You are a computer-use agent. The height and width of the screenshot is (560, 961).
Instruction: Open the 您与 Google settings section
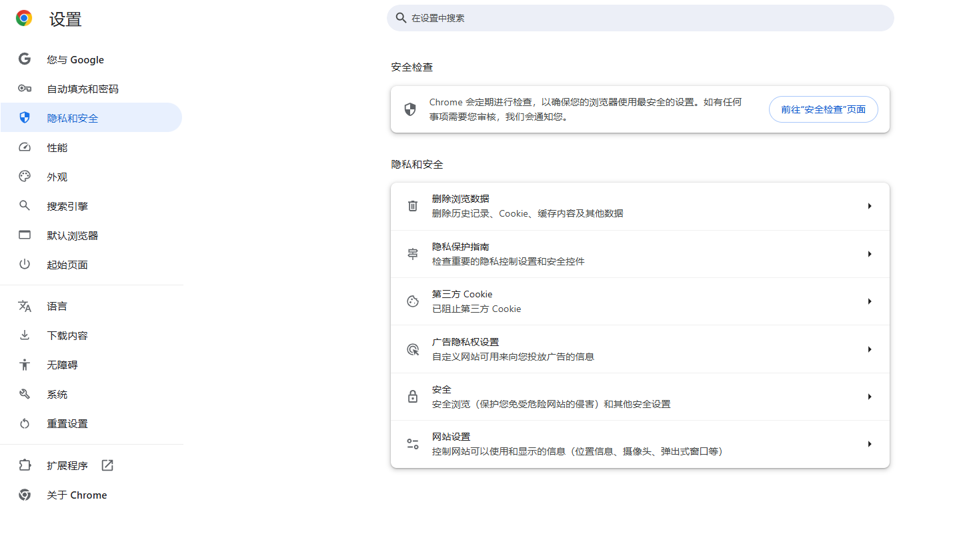(91, 59)
